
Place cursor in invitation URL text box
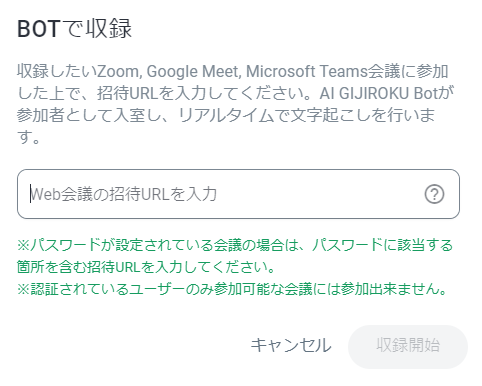click(x=238, y=194)
